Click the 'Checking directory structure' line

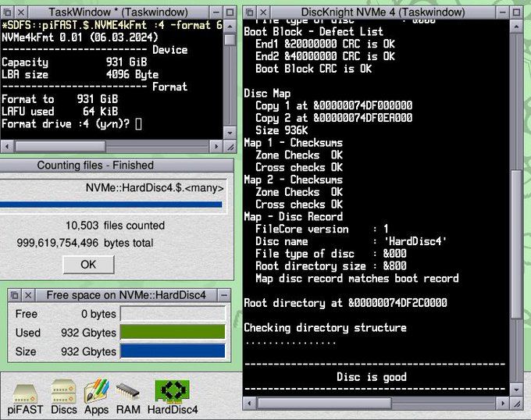[x=325, y=327]
